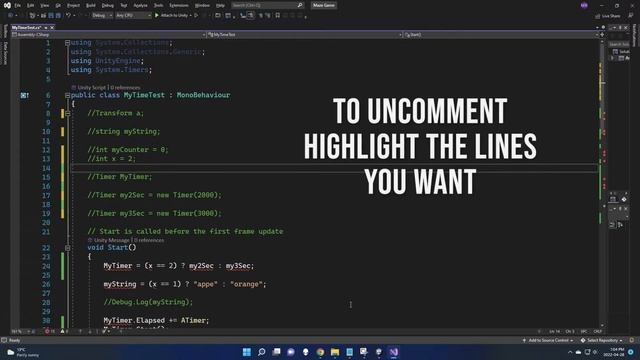The image size is (640, 360).
Task: Click the bookmark toolbar icon
Action: (x=278, y=16)
